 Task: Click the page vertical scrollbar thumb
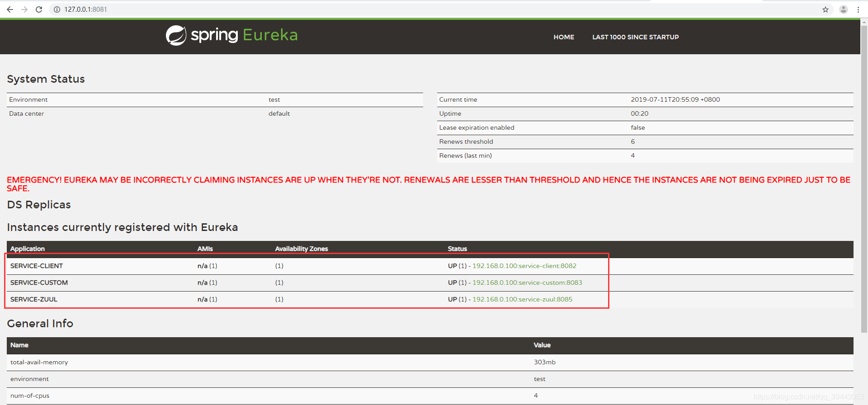pos(864,179)
